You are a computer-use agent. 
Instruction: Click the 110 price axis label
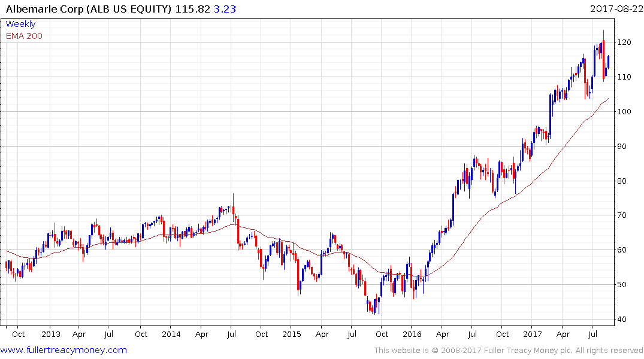[x=624, y=77]
